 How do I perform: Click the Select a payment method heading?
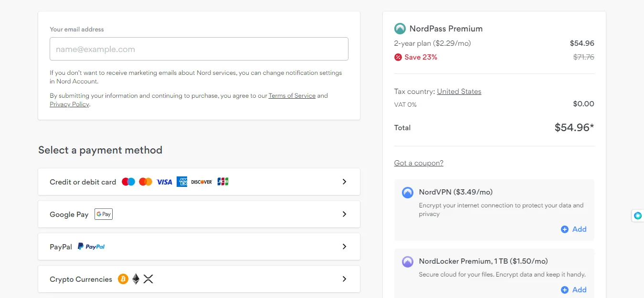coord(100,150)
